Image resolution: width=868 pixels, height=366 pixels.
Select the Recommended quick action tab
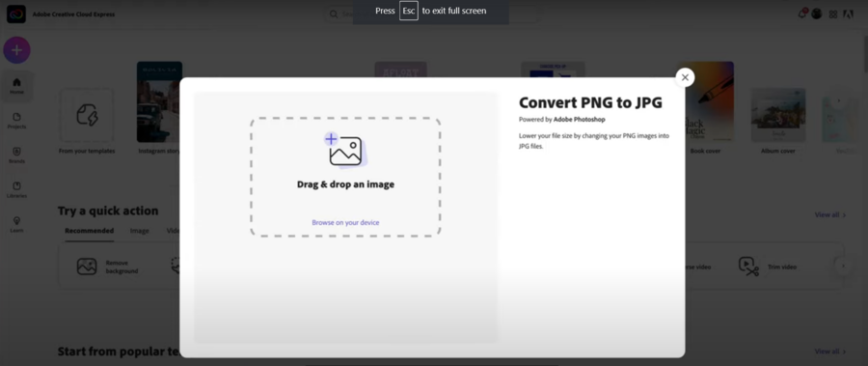click(89, 231)
